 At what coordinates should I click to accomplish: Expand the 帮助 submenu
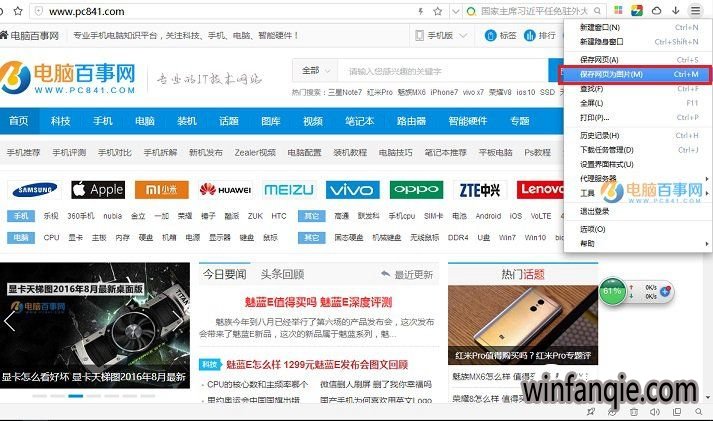(x=637, y=244)
